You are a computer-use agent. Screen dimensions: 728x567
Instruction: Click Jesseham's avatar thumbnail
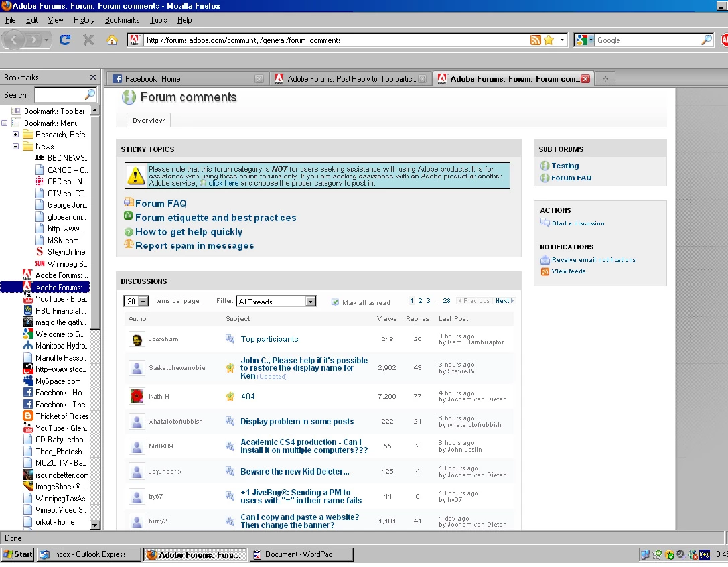coord(137,339)
